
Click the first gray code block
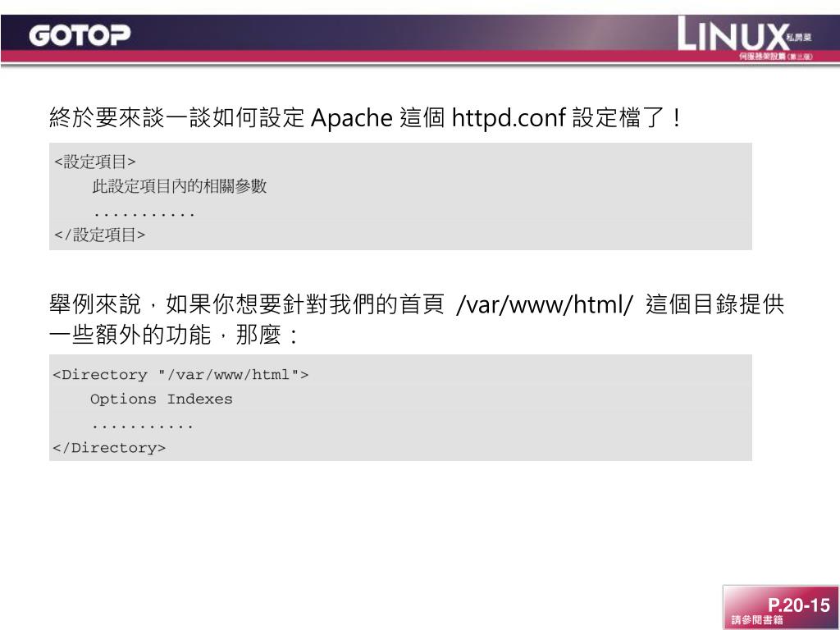coord(400,196)
